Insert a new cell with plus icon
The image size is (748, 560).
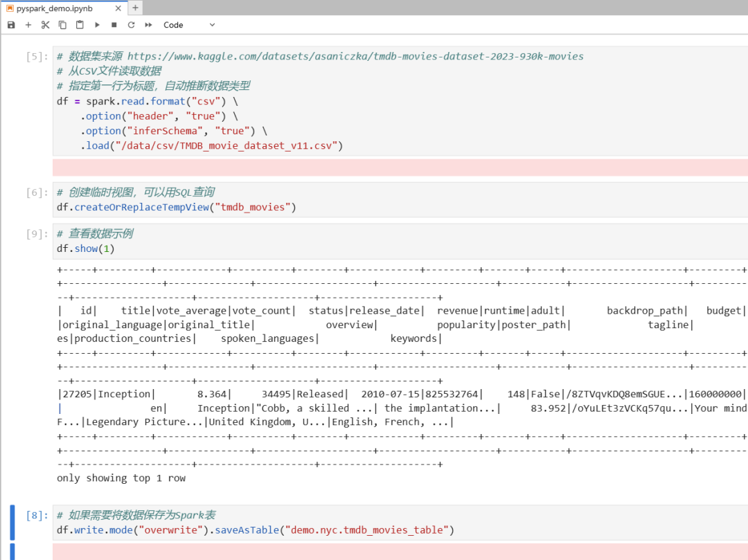coord(28,25)
